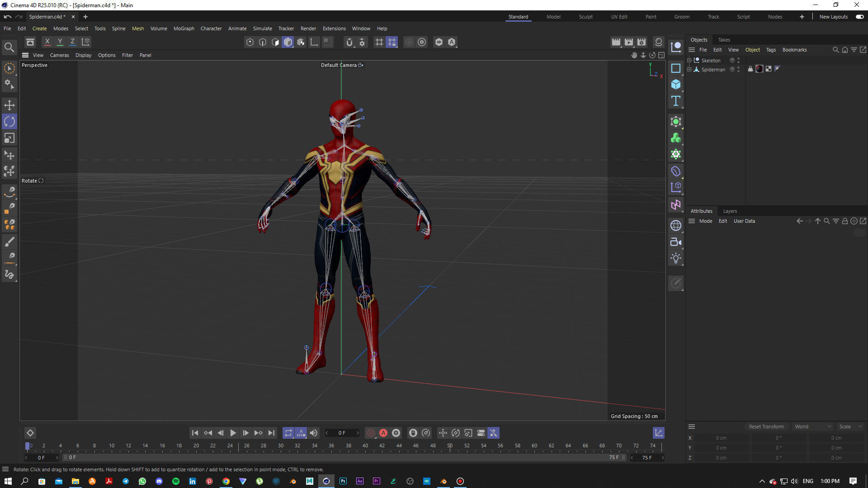
Task: Open viewport Display menu
Action: tap(83, 55)
